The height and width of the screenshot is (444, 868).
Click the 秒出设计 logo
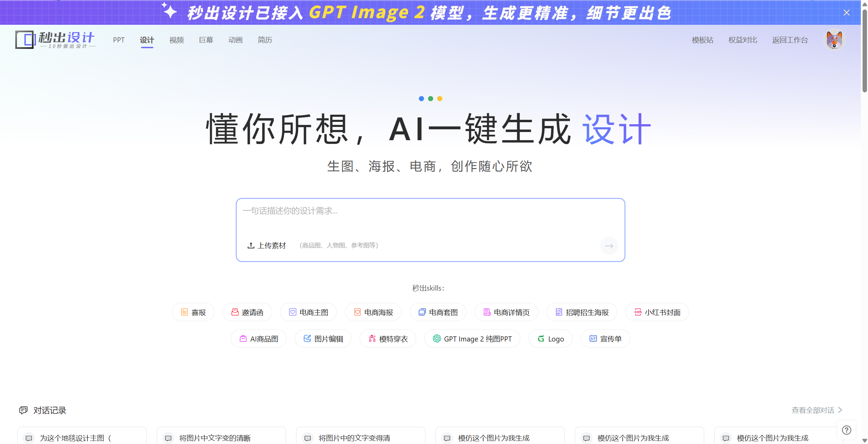pos(55,40)
